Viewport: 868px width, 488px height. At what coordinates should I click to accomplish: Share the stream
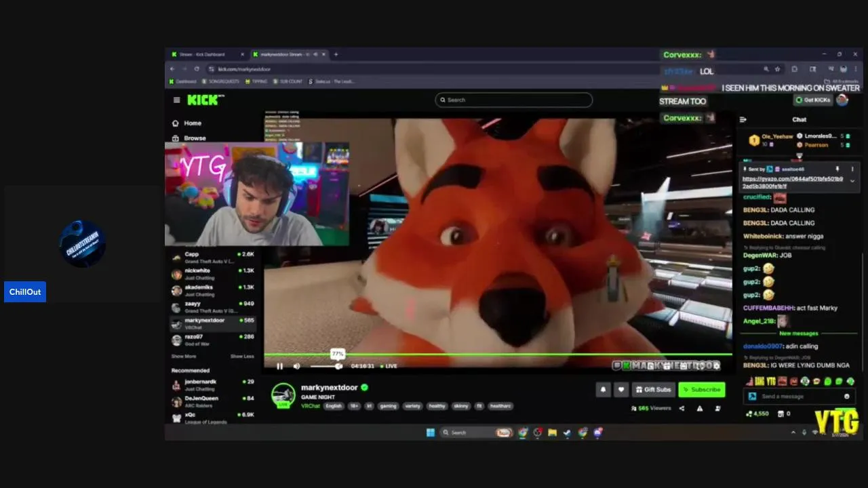pos(682,408)
